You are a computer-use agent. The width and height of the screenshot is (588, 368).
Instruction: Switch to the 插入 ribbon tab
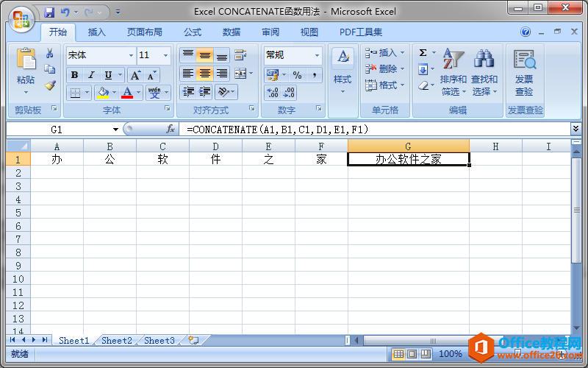pos(97,32)
